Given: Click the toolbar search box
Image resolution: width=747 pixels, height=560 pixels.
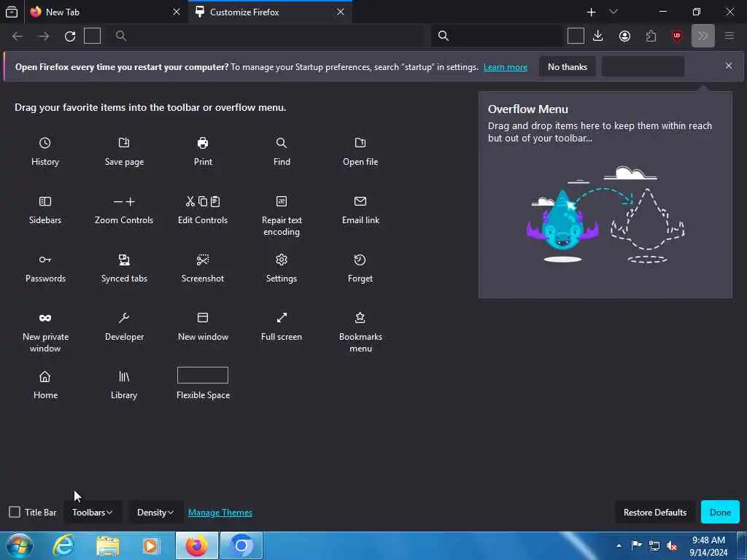Looking at the screenshot, I should point(496,36).
